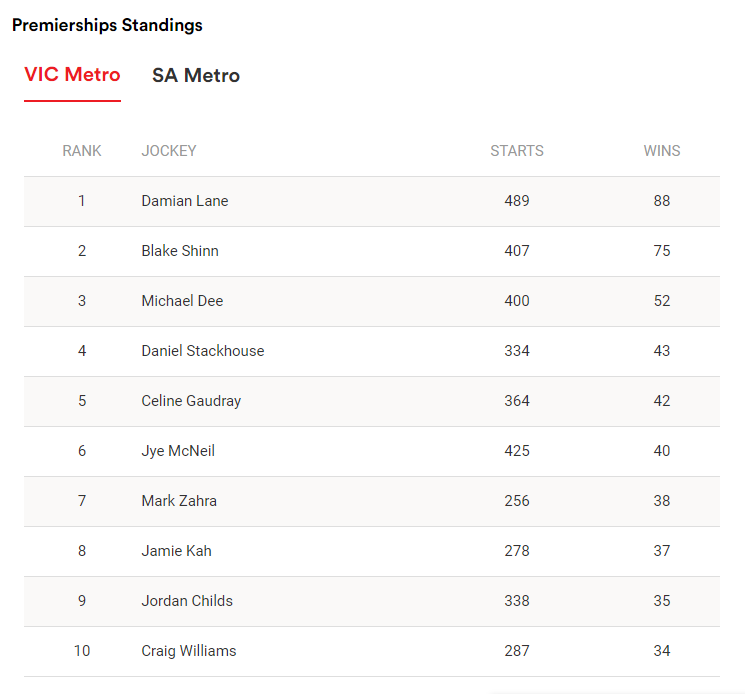Select jockey Michael Dee
The image size is (745, 694).
182,301
